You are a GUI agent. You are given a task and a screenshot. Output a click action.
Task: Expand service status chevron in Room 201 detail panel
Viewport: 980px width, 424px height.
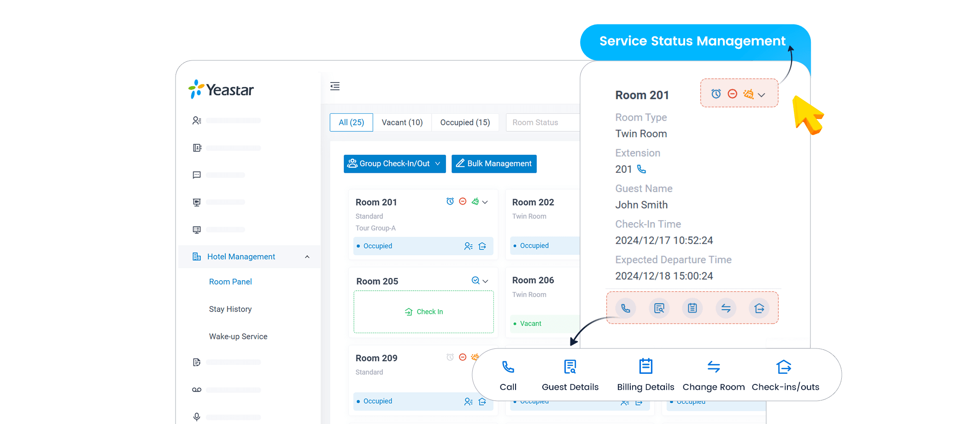(762, 95)
